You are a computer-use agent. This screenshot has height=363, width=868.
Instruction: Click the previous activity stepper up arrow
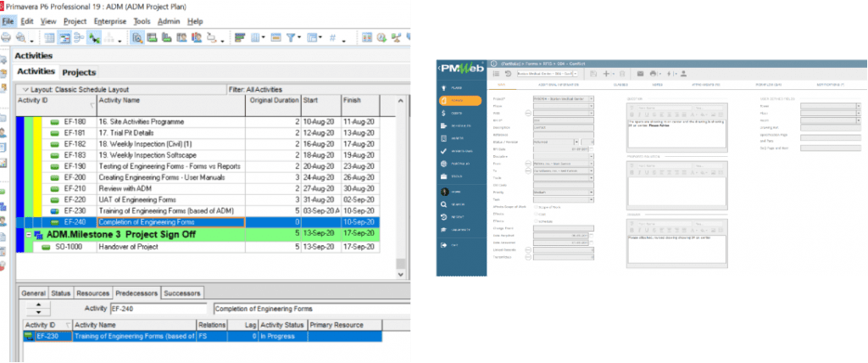[x=38, y=304]
